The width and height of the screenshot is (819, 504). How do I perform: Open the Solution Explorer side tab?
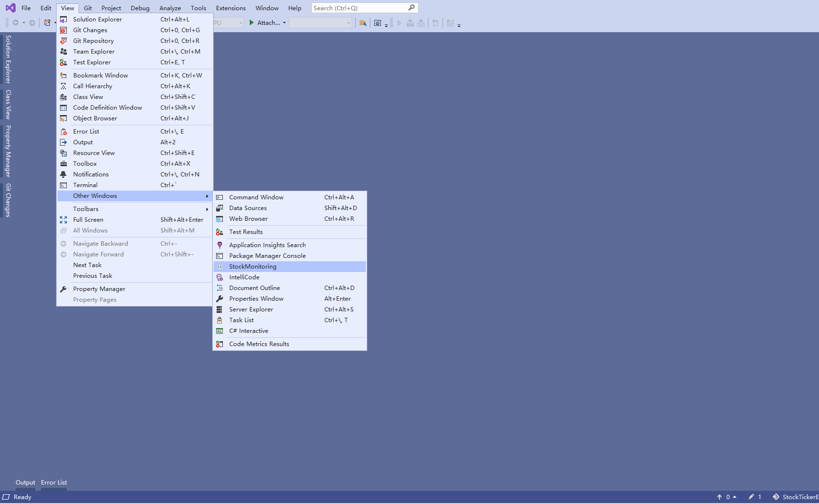8,59
